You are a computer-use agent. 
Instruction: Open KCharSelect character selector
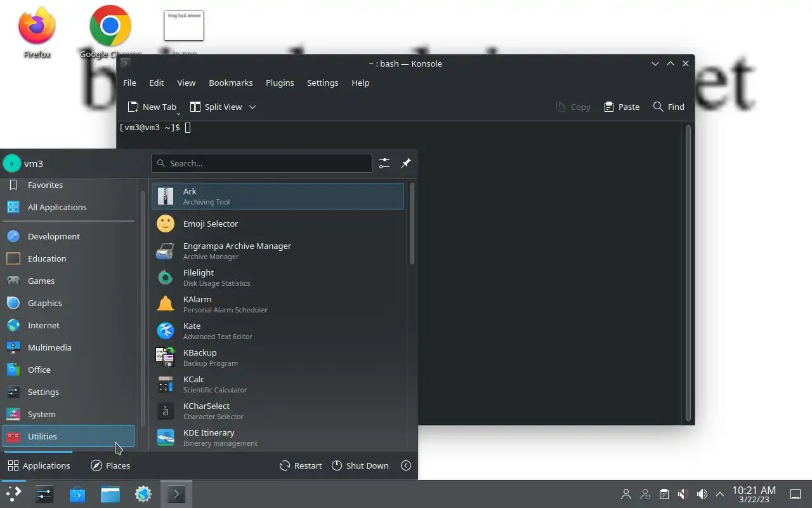(278, 411)
